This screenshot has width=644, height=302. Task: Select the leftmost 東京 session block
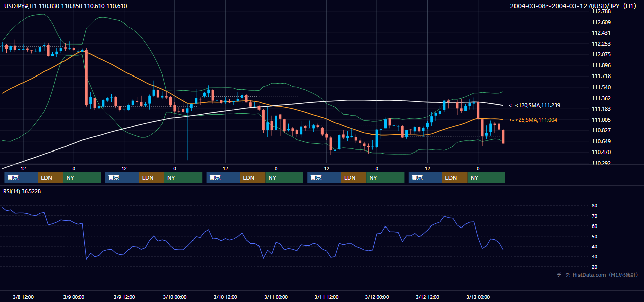(x=21, y=178)
